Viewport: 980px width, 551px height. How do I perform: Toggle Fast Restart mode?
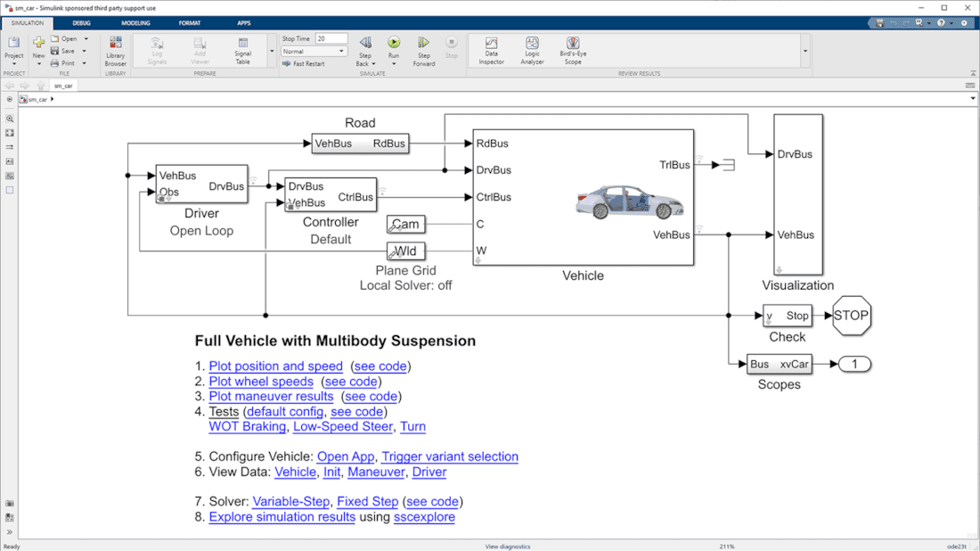coord(304,64)
